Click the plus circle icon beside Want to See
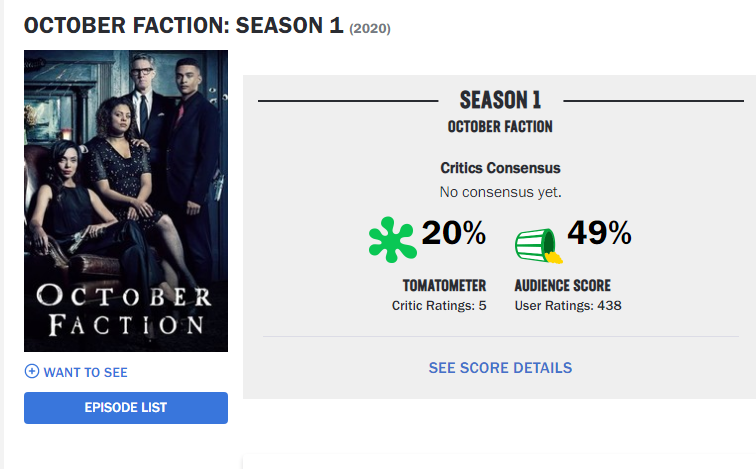The height and width of the screenshot is (469, 756). (32, 372)
